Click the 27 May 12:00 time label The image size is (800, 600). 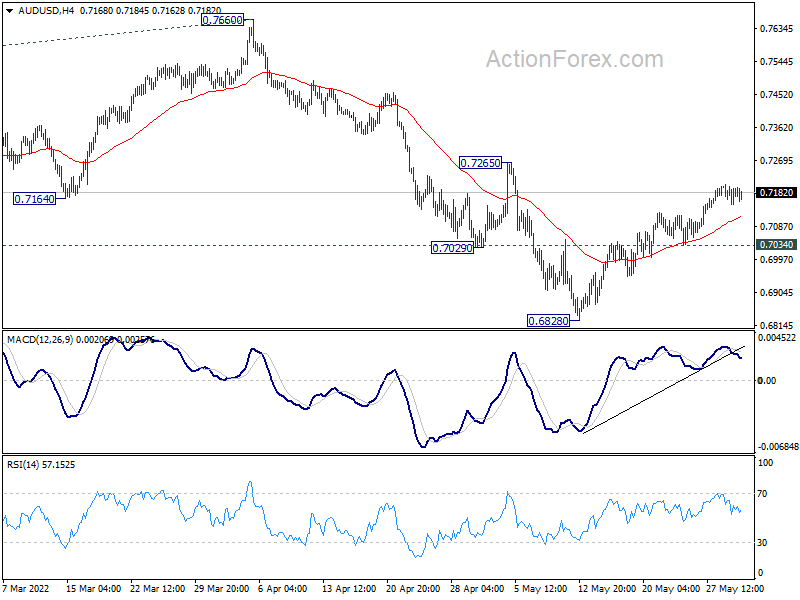tap(735, 589)
